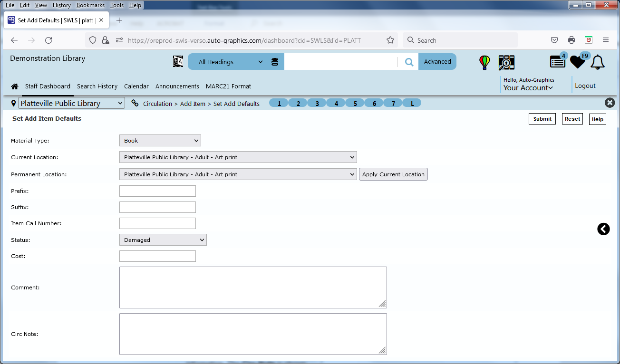Click the Circ Note text area
This screenshot has height=364, width=620.
(x=253, y=334)
